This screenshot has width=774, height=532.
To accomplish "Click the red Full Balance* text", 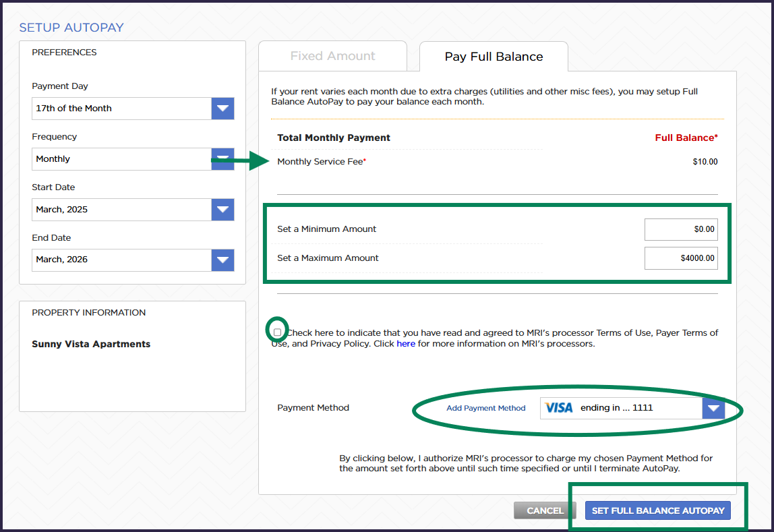I will pyautogui.click(x=686, y=138).
